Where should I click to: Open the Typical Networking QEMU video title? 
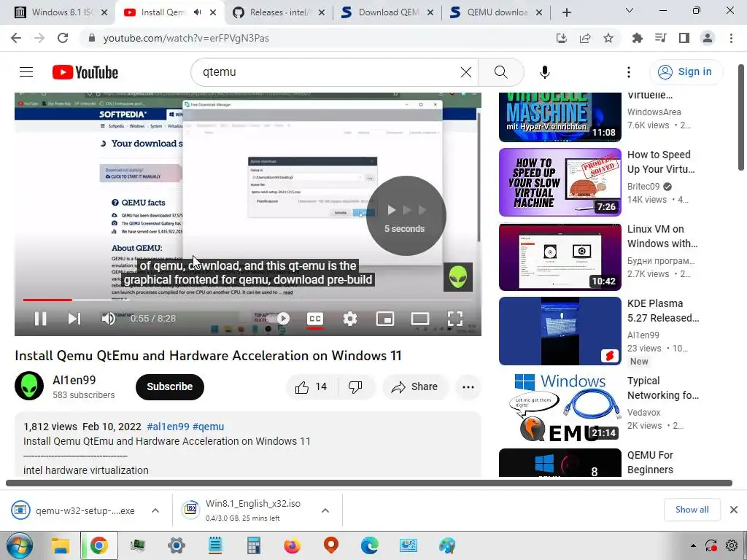pos(662,388)
